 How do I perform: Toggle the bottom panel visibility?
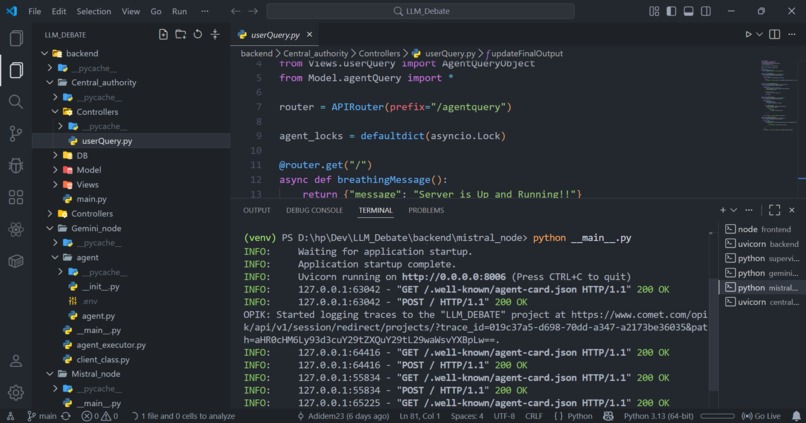689,11
